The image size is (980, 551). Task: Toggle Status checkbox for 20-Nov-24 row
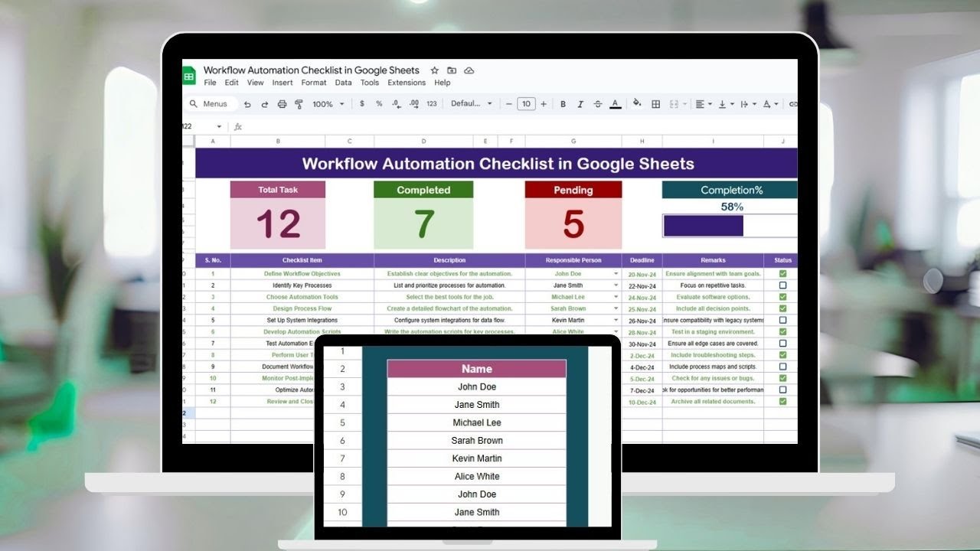click(782, 273)
